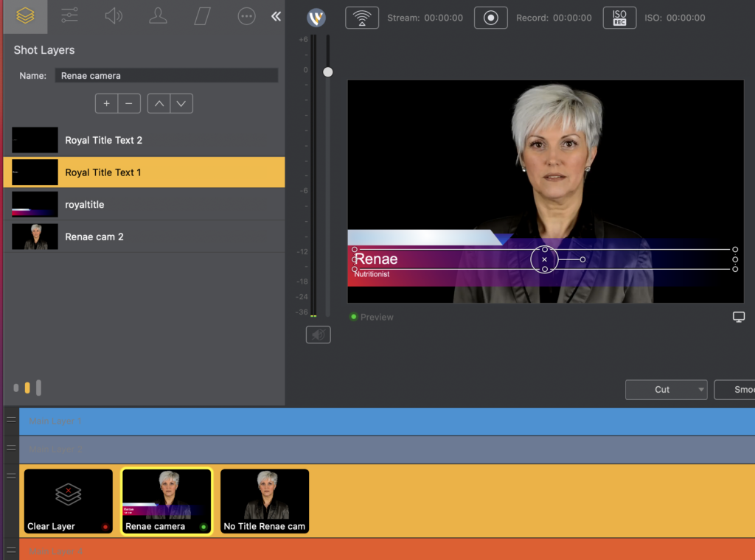This screenshot has width=755, height=560.
Task: Mute audio with the speaker button below the fader
Action: [x=318, y=334]
